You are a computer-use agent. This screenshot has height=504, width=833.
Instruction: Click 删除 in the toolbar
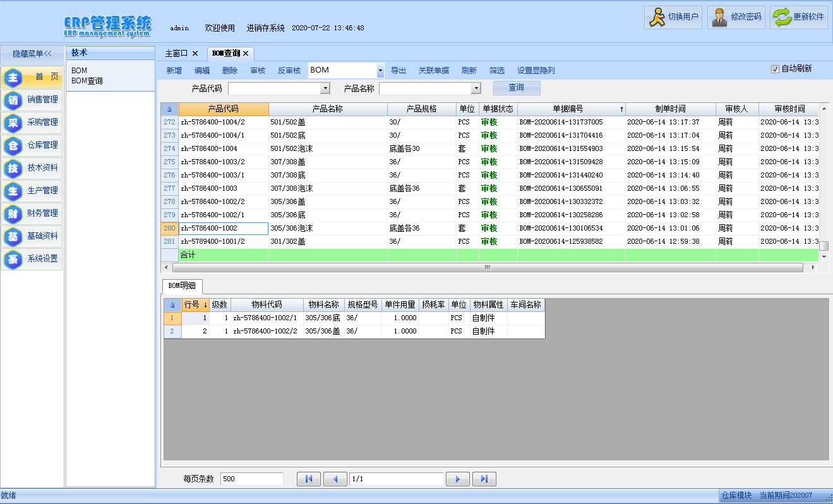point(230,71)
